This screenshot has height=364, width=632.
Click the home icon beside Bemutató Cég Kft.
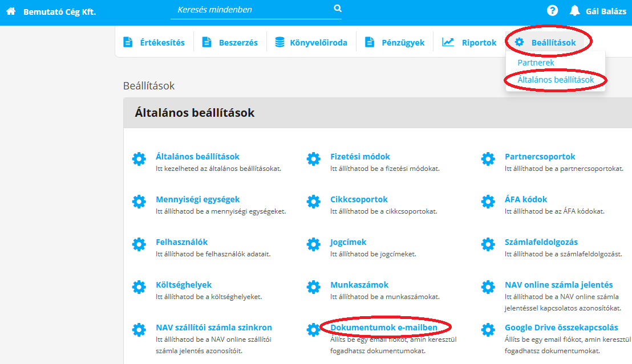coord(11,11)
